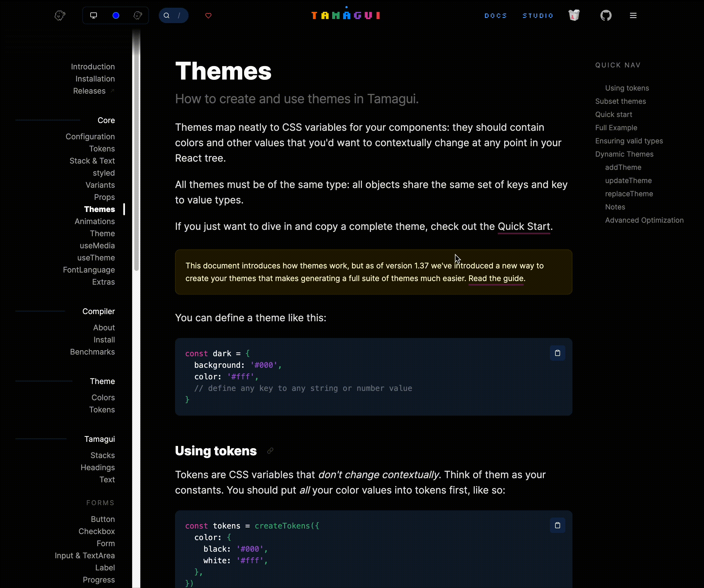The height and width of the screenshot is (588, 704).
Task: Open the Progress component page
Action: point(99,580)
